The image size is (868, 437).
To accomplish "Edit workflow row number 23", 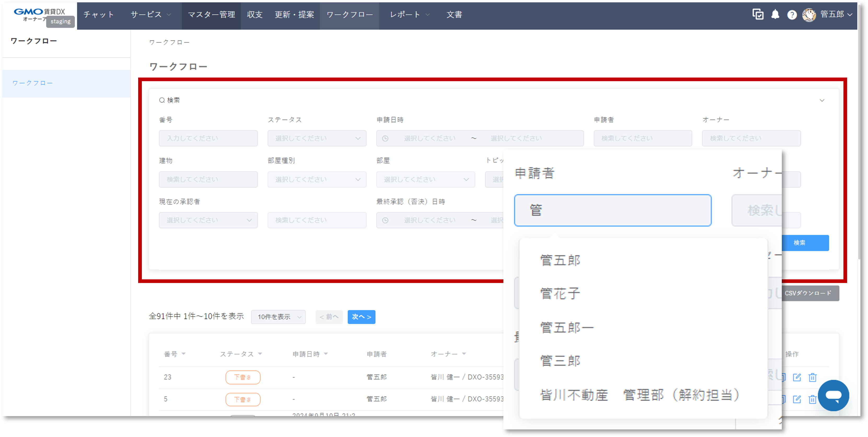I will click(797, 377).
